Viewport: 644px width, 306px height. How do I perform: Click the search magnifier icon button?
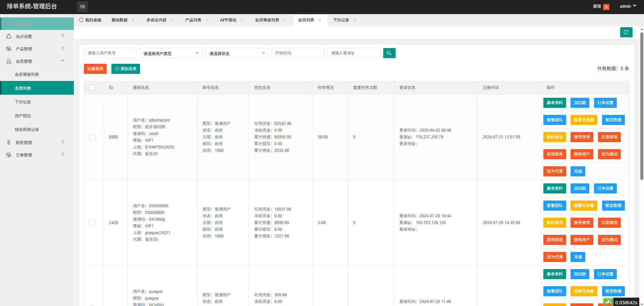tap(389, 53)
